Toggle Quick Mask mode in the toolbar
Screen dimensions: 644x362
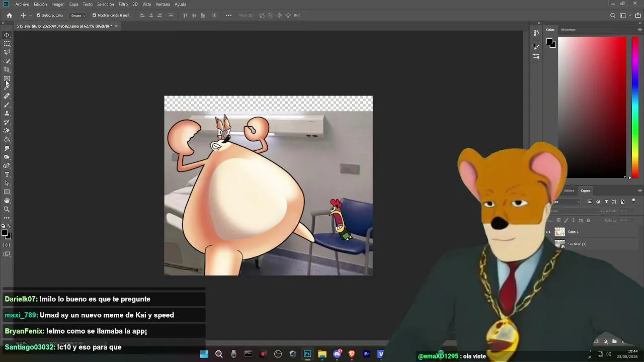tap(7, 245)
